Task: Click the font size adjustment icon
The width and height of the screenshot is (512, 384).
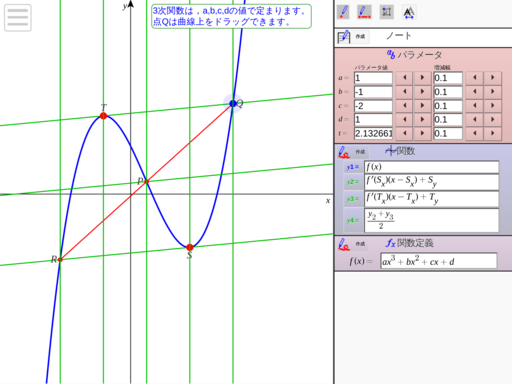Action: point(409,12)
